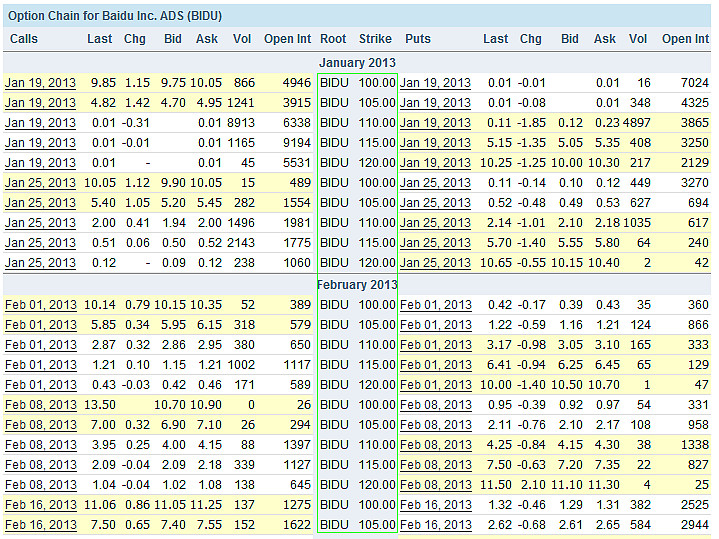Open the Jan 19, 2013 put with open interest 7024

point(435,83)
